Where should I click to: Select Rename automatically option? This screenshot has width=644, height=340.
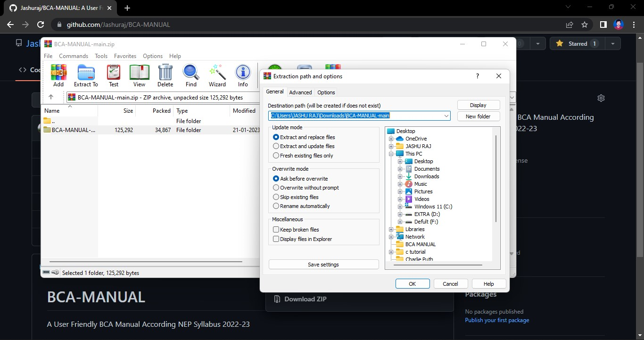pos(302,206)
